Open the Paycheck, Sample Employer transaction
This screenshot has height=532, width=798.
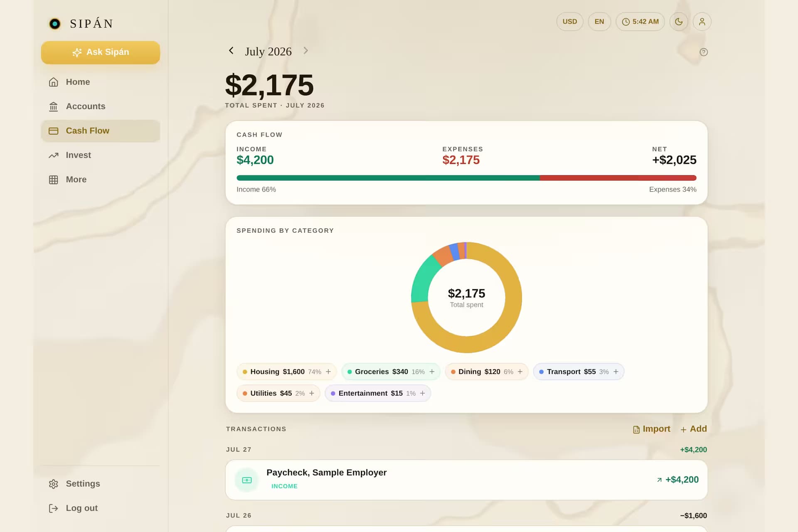point(466,480)
